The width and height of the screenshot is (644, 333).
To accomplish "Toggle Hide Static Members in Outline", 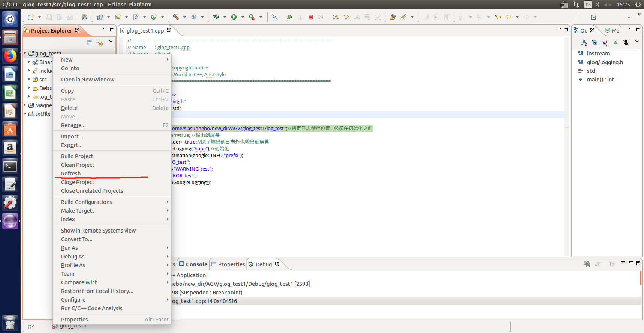I will tap(605, 43).
